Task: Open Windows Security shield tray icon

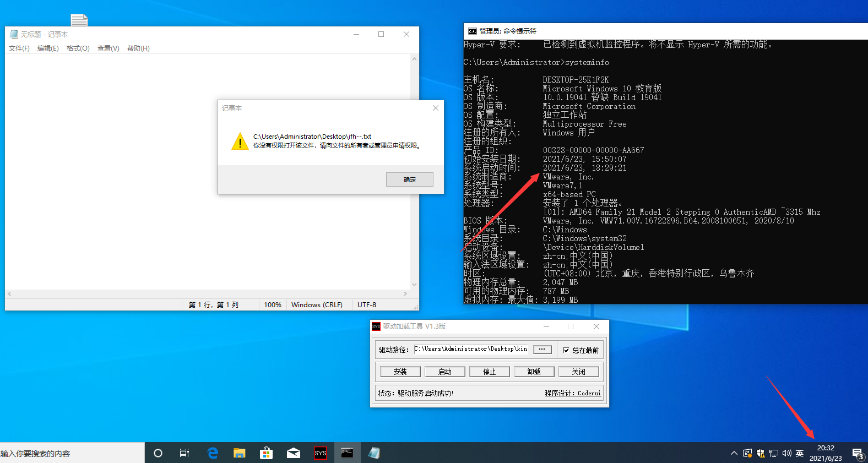Action: (761, 453)
